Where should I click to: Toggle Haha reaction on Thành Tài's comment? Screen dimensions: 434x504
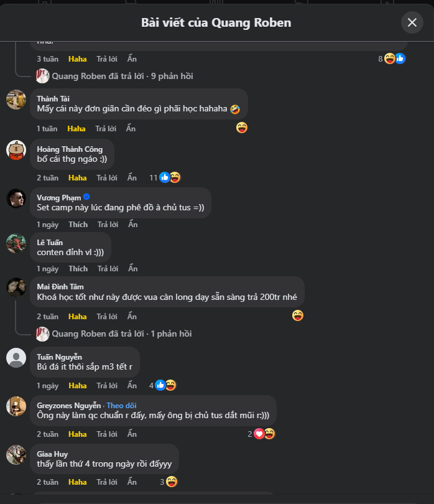76,129
